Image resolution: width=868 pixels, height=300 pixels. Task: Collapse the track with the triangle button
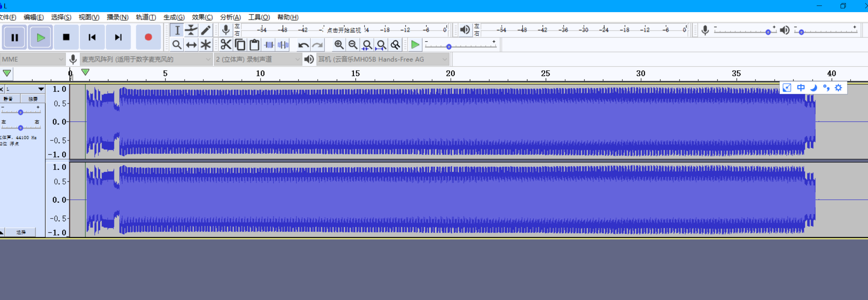tap(2, 232)
